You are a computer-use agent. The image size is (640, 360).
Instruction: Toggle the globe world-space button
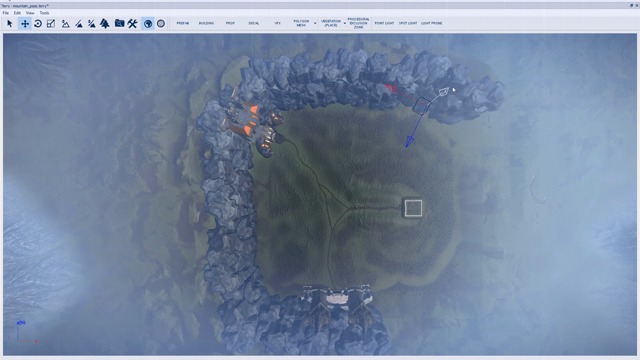tap(148, 24)
